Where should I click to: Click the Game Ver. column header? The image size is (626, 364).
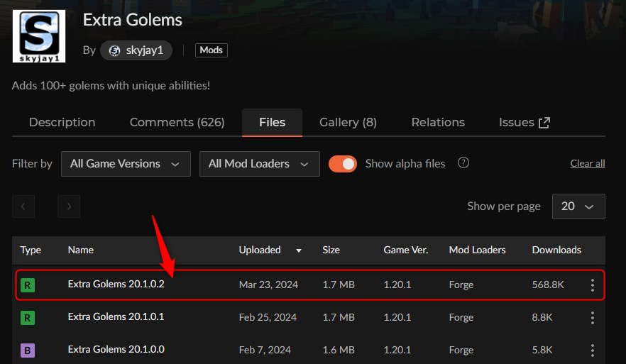coord(406,250)
